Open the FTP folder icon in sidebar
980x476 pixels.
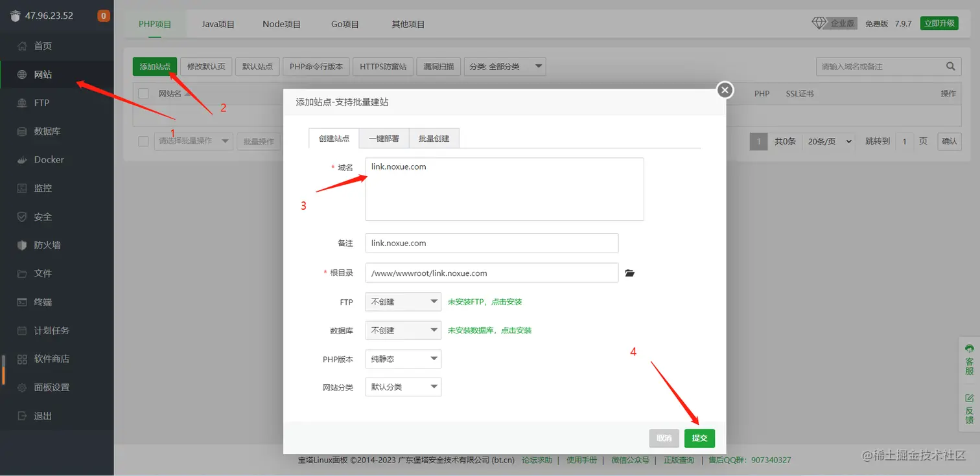(22, 103)
